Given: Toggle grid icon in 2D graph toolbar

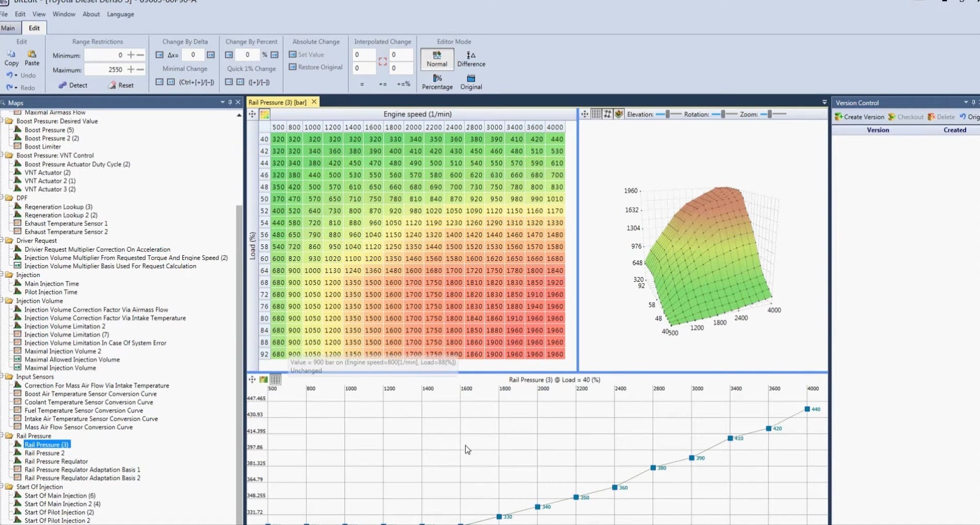Looking at the screenshot, I should 276,379.
